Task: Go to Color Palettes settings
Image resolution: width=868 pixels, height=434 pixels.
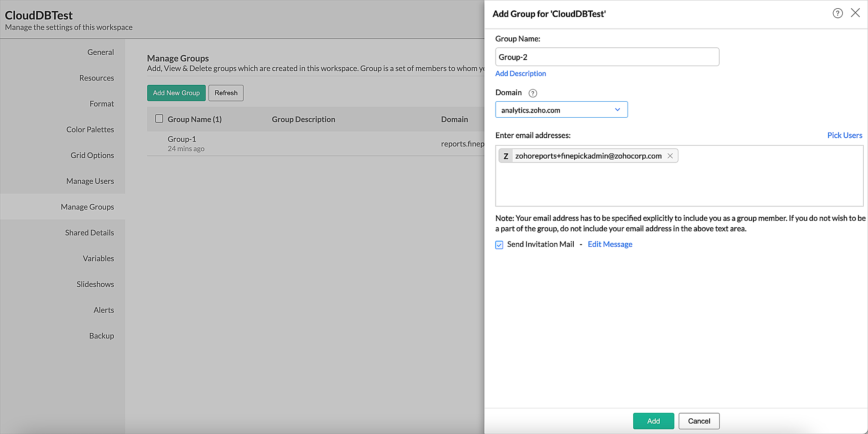Action: [x=90, y=129]
